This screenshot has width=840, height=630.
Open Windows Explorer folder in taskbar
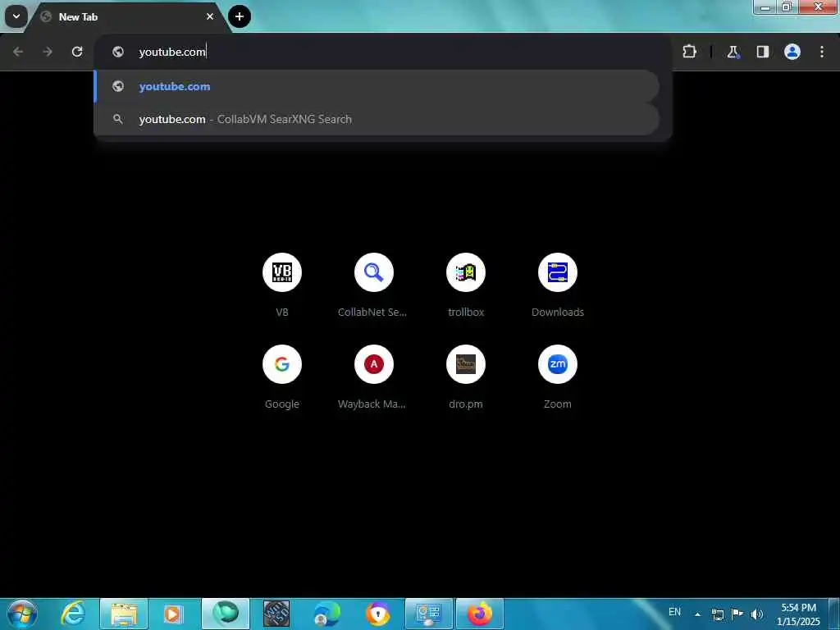(124, 614)
